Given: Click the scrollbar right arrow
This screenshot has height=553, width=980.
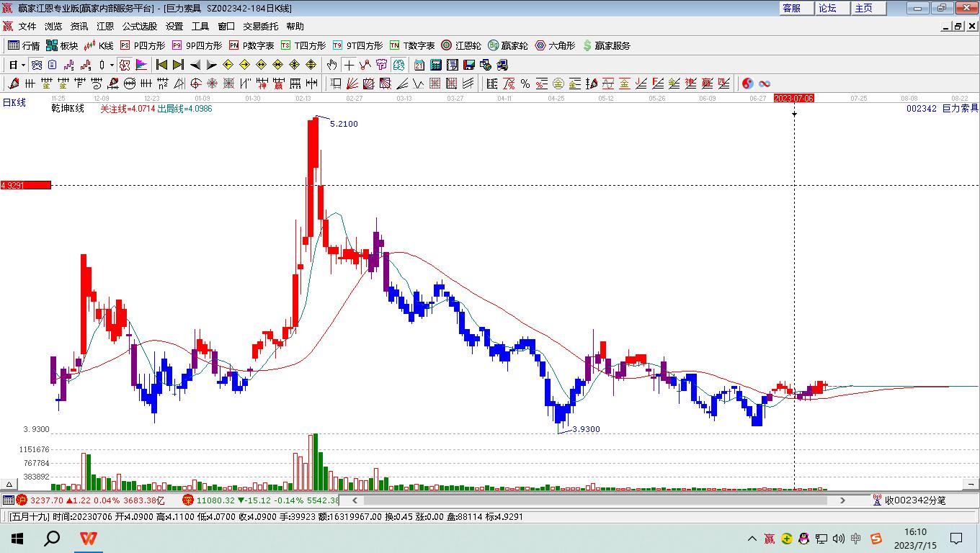Looking at the screenshot, I should 842,500.
